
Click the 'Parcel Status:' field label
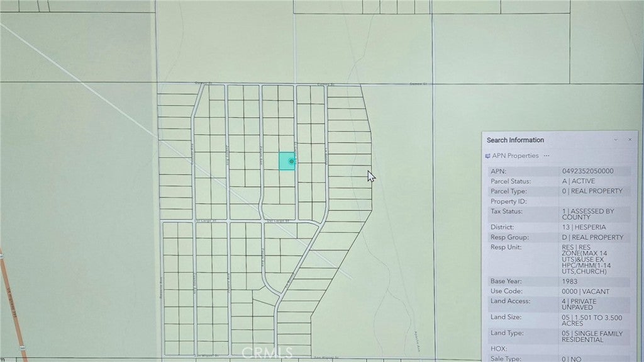point(511,181)
